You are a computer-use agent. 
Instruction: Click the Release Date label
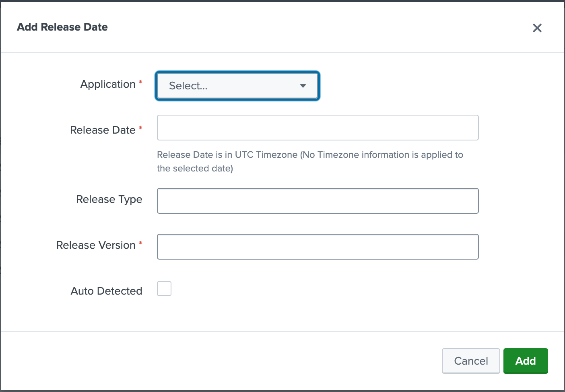coord(103,130)
